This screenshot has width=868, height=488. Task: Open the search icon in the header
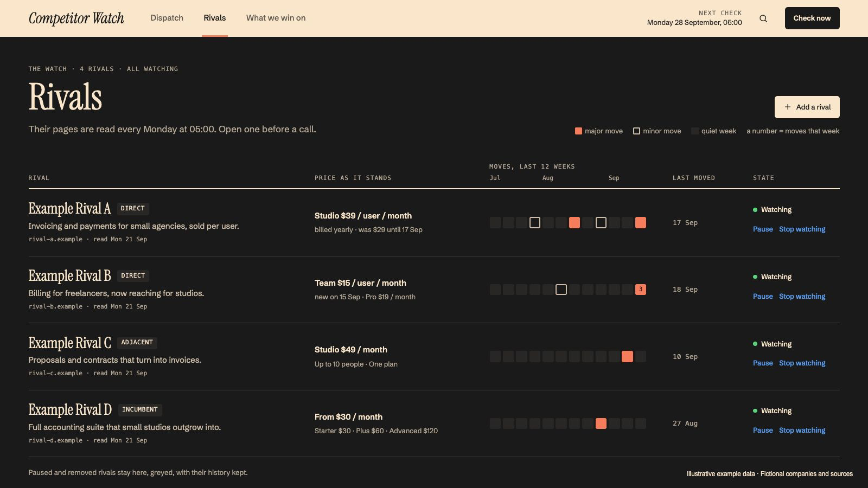click(763, 18)
